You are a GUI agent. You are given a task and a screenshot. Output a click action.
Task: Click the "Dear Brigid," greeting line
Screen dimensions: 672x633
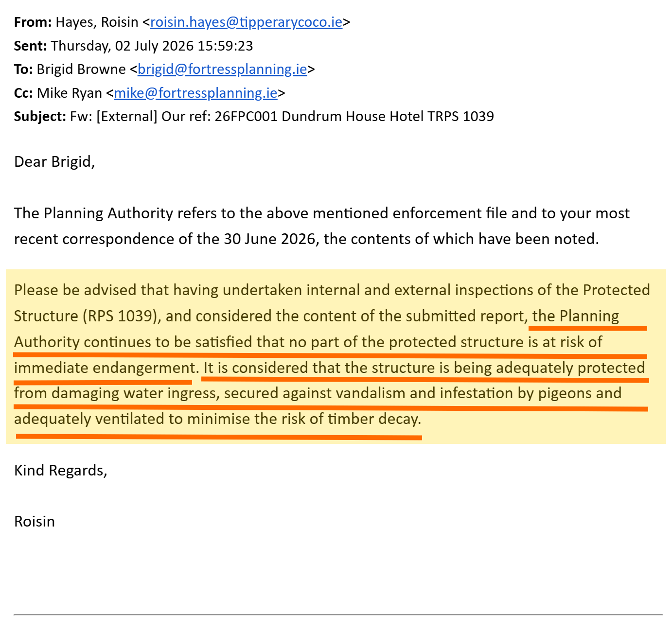coord(54,161)
